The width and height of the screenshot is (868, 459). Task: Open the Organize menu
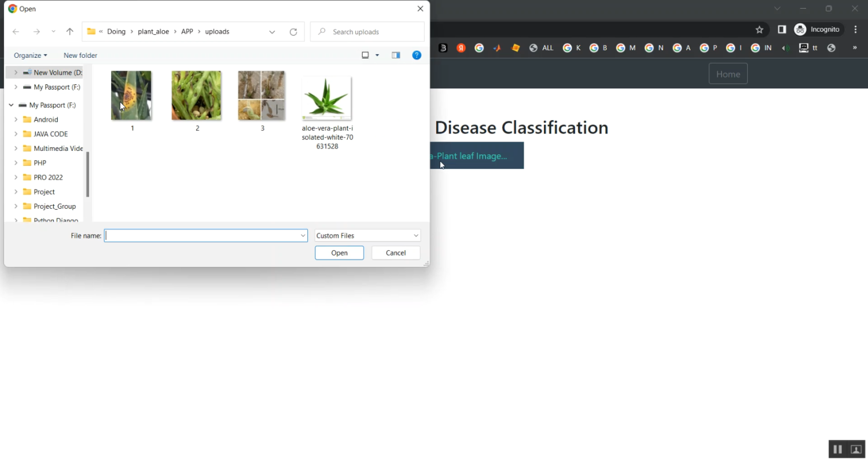(31, 55)
